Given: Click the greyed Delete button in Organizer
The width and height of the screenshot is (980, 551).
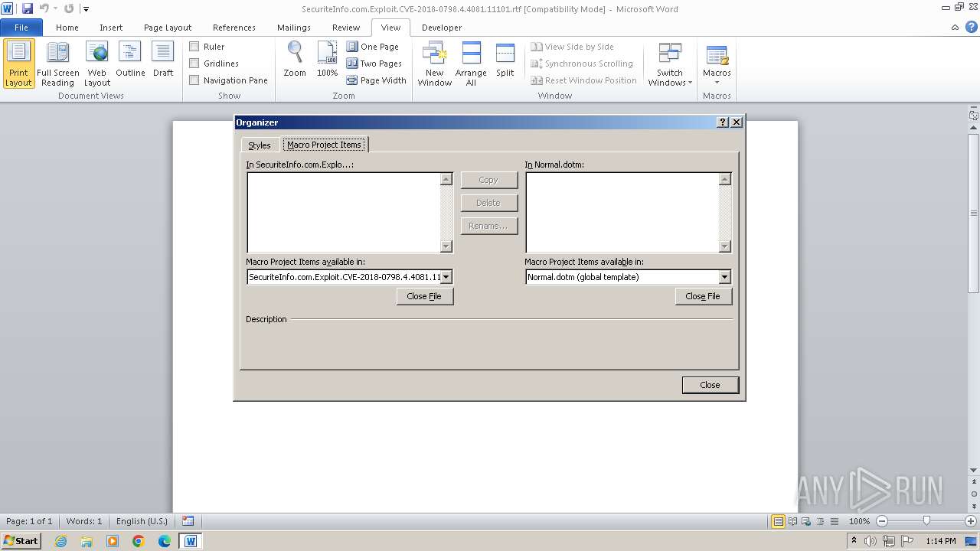Looking at the screenshot, I should [x=488, y=203].
